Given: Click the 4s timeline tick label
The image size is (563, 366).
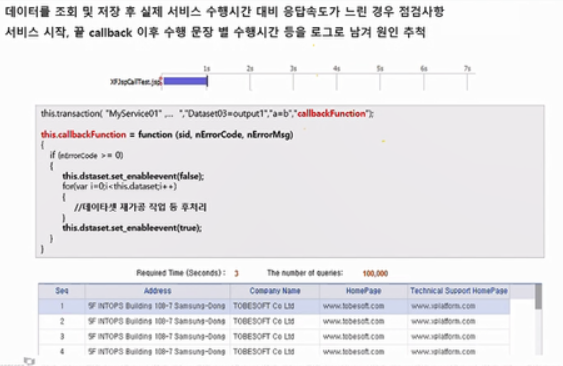Looking at the screenshot, I should [336, 68].
